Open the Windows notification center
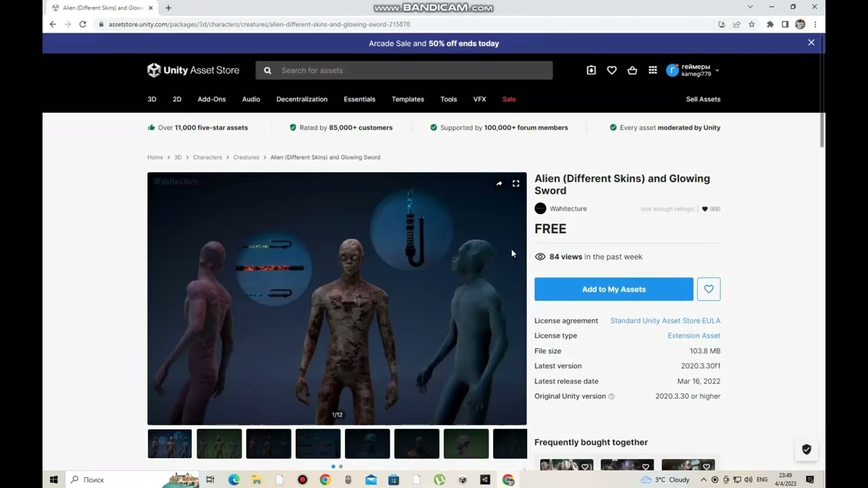 coord(810,480)
